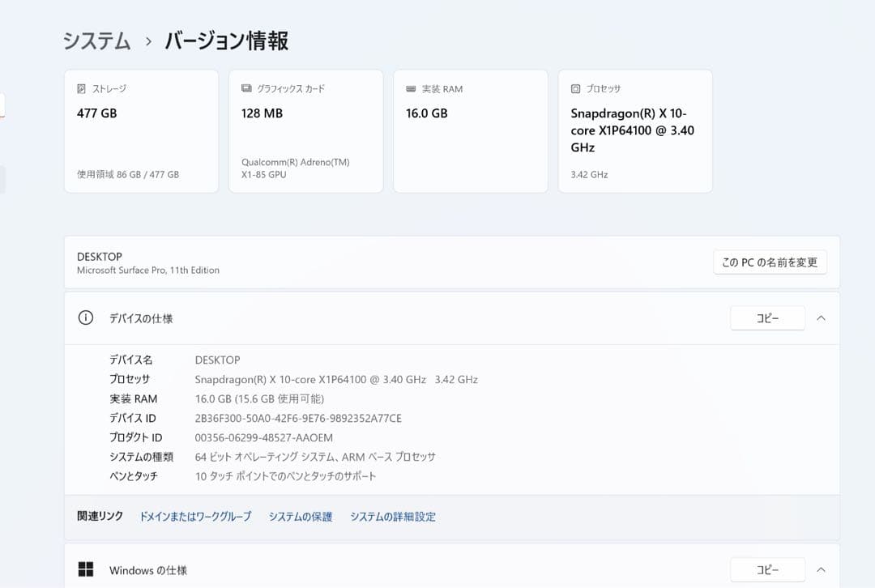Viewport: 875px width, 588px height.
Task: Click コピー next to Windows の仕様
Action: 766,570
